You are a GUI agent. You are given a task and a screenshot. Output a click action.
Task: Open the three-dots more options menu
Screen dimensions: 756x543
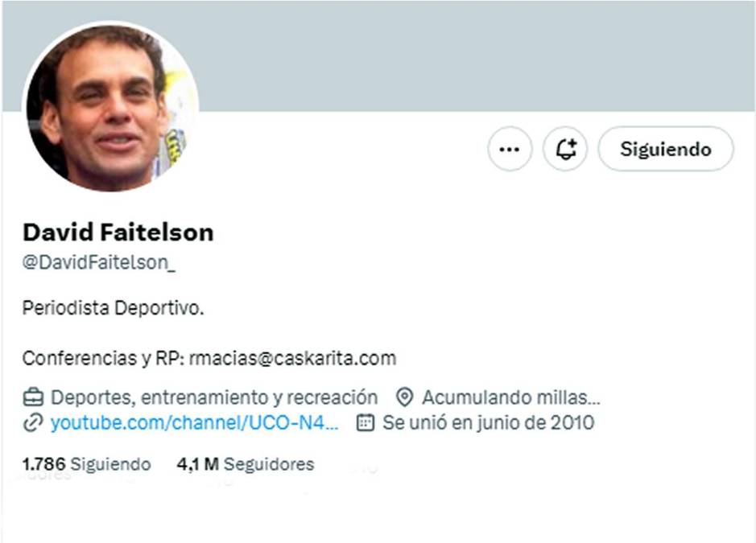pos(510,149)
